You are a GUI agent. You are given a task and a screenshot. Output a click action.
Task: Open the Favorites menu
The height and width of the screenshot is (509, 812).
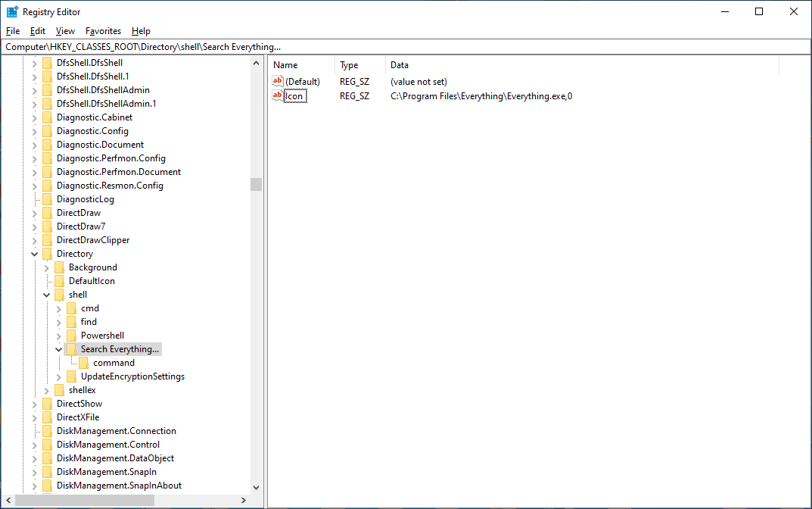103,31
